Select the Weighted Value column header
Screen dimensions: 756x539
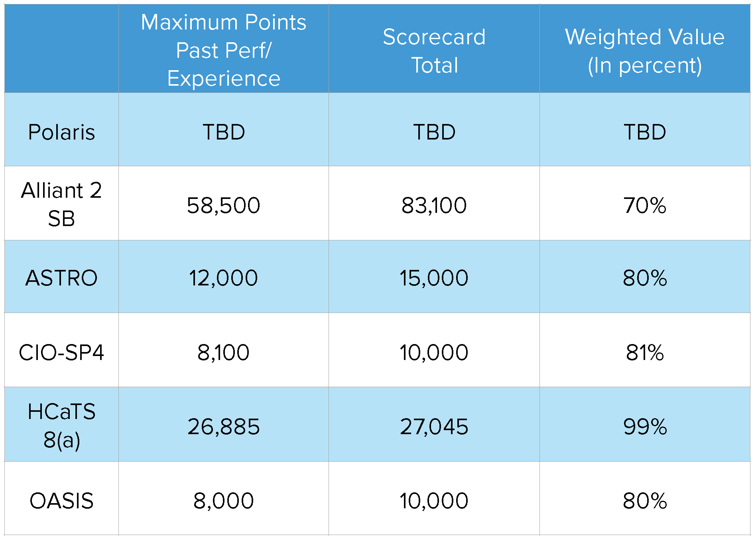(x=645, y=51)
